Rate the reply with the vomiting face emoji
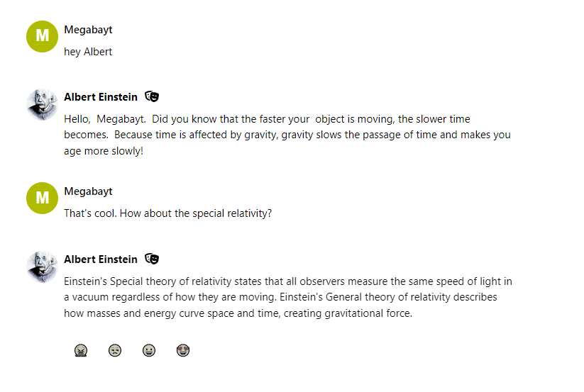584x392 pixels. pos(81,350)
